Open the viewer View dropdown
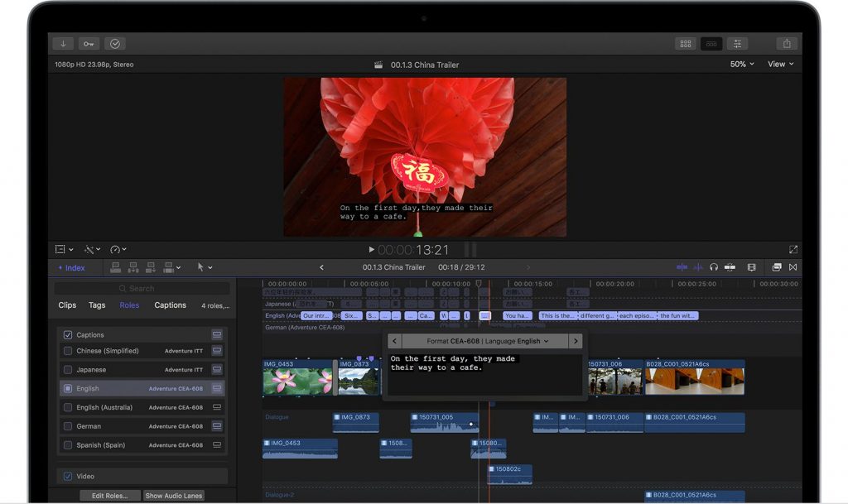Screen dimensions: 848x504 (x=780, y=65)
